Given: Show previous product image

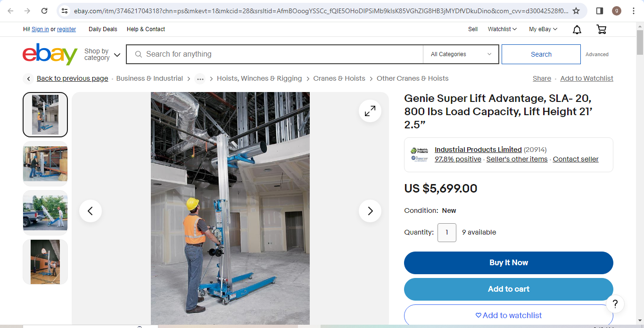Looking at the screenshot, I should coord(91,211).
